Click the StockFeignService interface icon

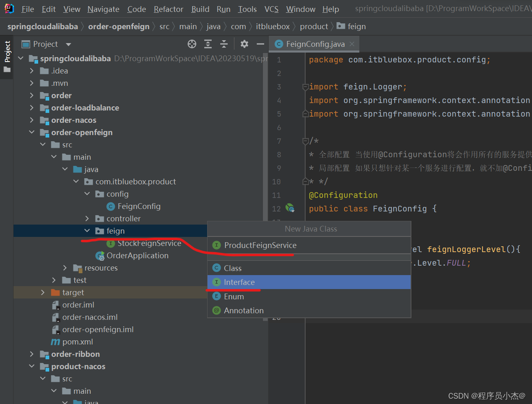[x=111, y=243]
